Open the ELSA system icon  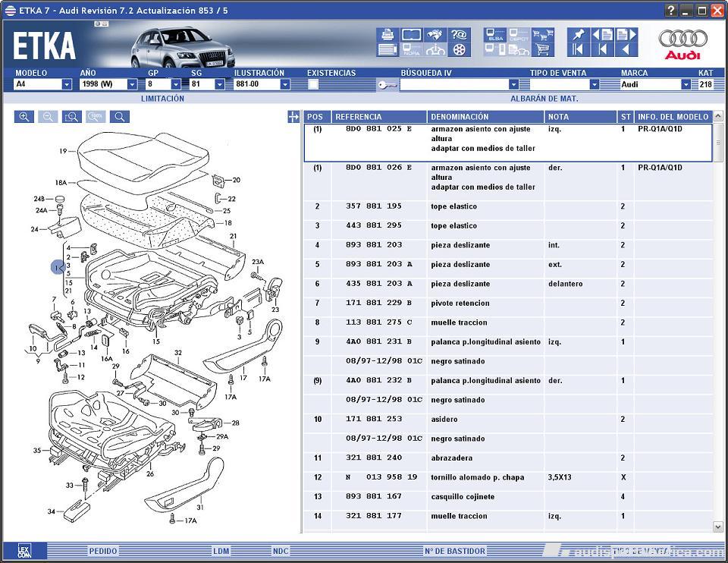(495, 35)
